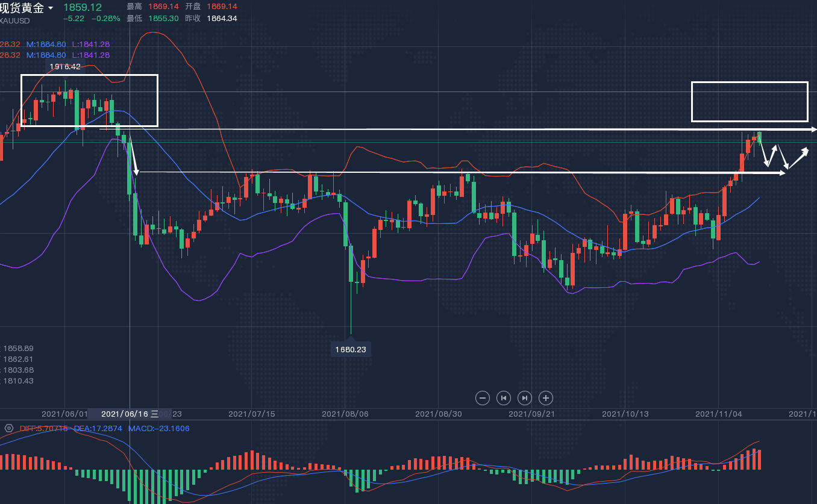Click the purple L:1841.28 Bollinger lower value

90,44
